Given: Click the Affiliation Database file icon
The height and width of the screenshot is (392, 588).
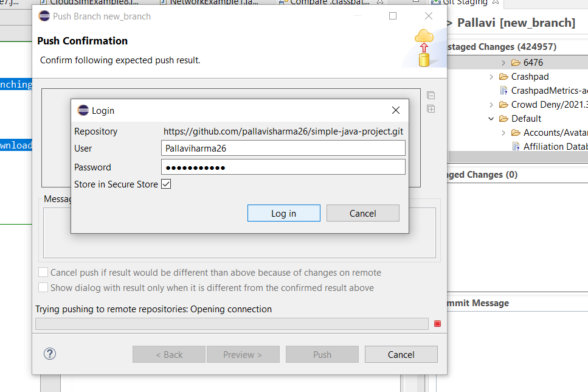Looking at the screenshot, I should point(516,147).
